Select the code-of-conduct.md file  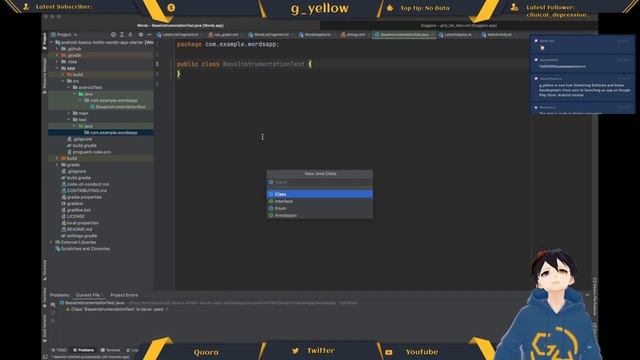(85, 184)
